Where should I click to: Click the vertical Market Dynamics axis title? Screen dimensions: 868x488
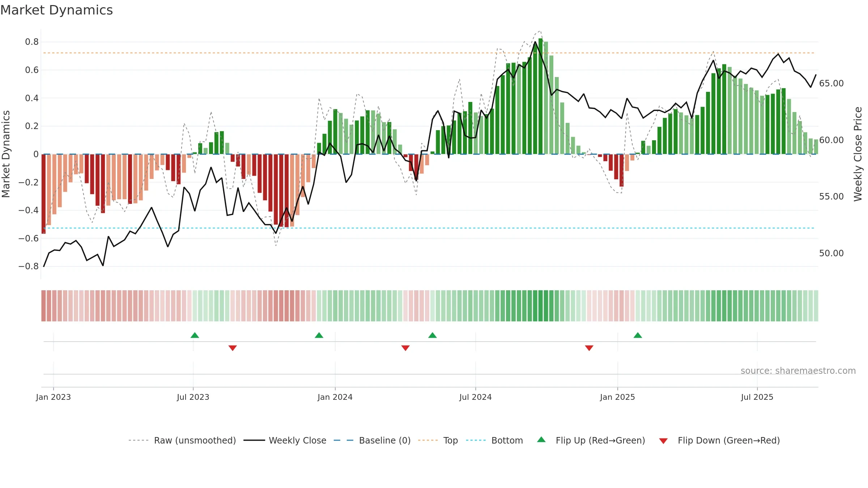point(6,154)
